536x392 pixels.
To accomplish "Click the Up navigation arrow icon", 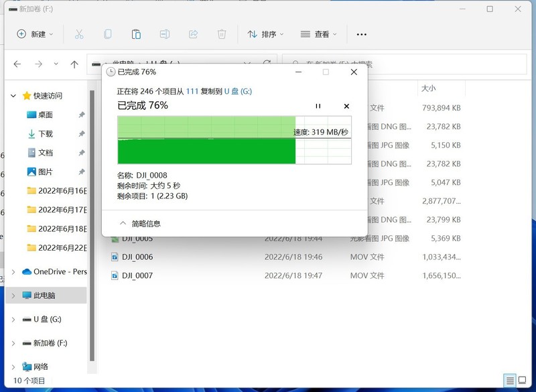I will 74,64.
